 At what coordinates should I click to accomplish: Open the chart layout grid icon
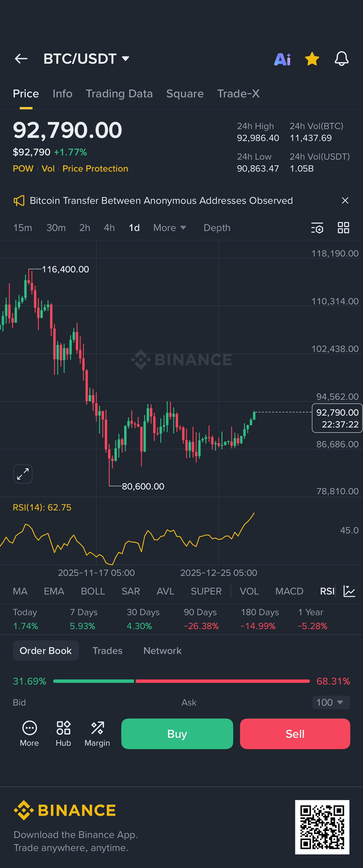[343, 228]
